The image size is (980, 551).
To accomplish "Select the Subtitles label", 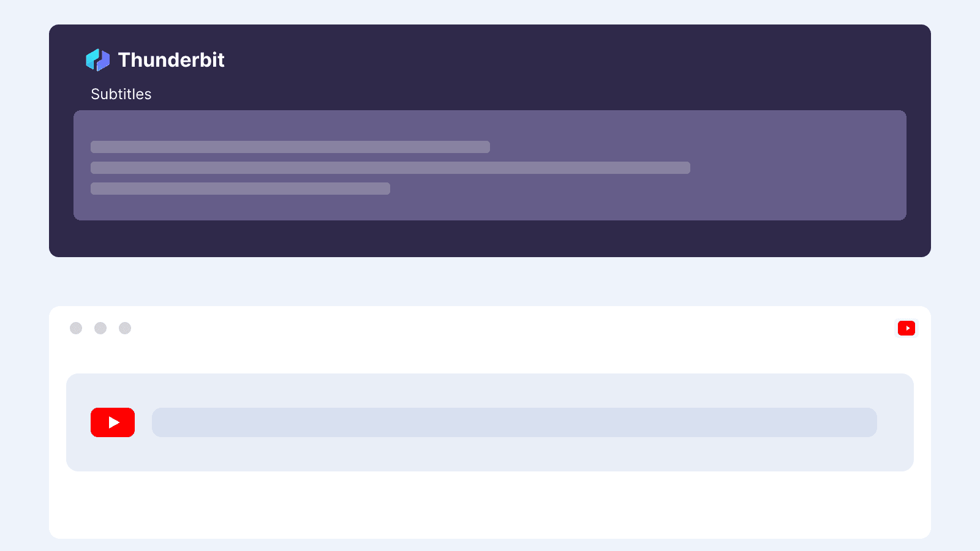I will 121,94.
